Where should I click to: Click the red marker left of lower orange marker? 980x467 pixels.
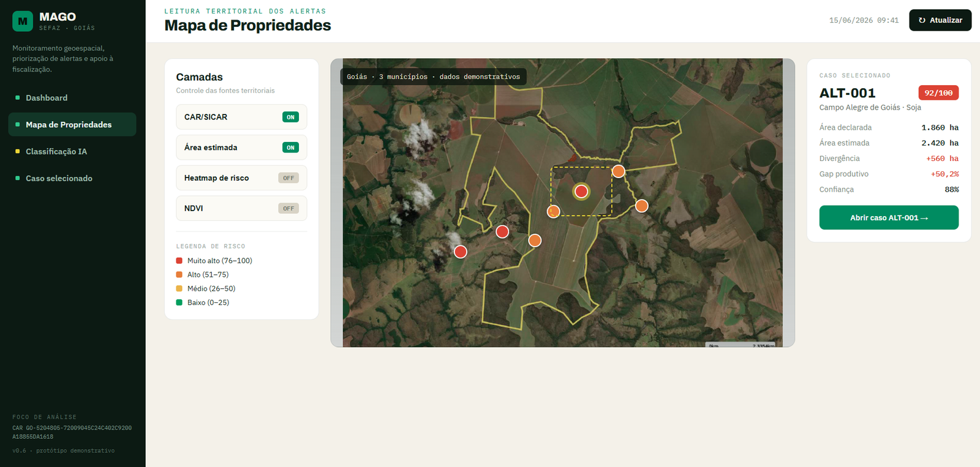pyautogui.click(x=502, y=231)
